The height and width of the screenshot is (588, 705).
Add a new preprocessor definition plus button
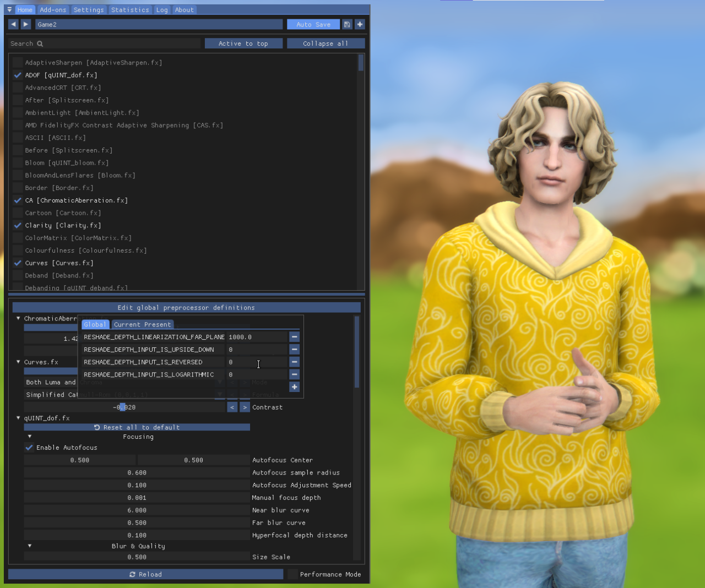tap(295, 387)
